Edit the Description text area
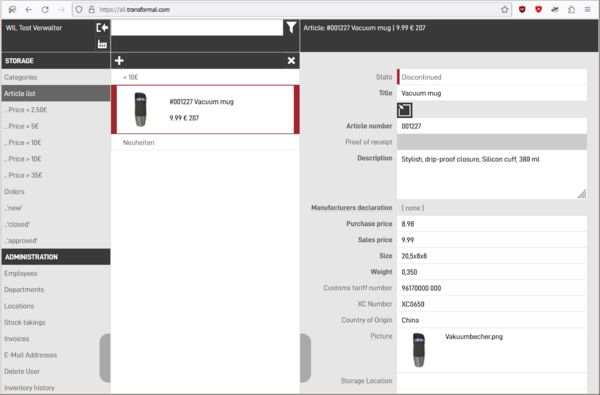Image resolution: width=600 pixels, height=395 pixels. tap(492, 175)
